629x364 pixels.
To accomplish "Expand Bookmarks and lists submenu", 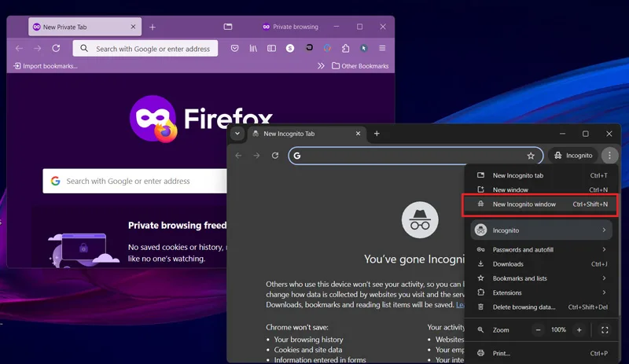I will tap(542, 278).
